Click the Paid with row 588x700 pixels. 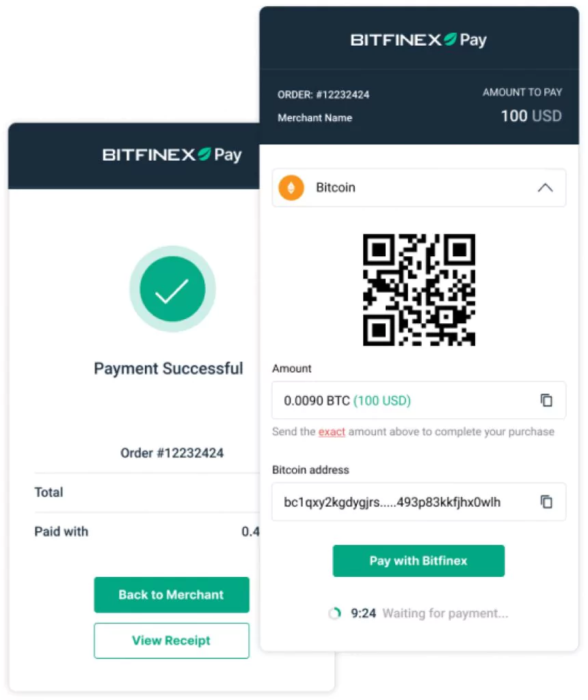click(147, 532)
